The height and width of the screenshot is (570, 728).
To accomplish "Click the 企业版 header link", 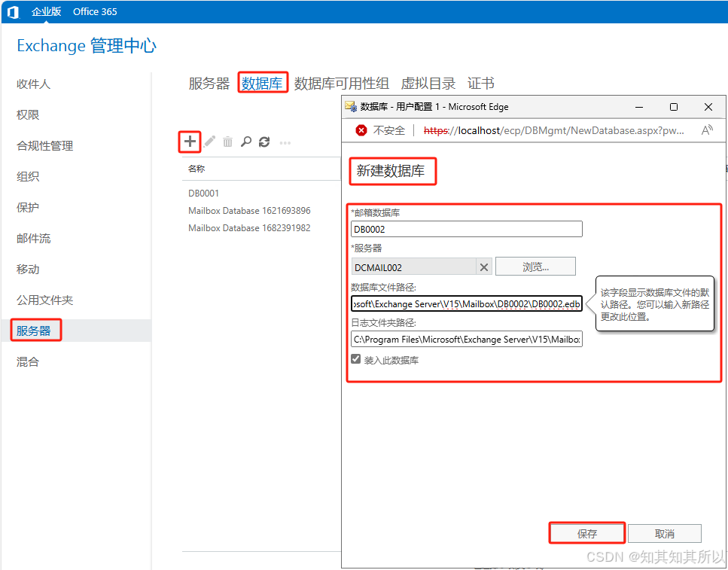I will (47, 11).
